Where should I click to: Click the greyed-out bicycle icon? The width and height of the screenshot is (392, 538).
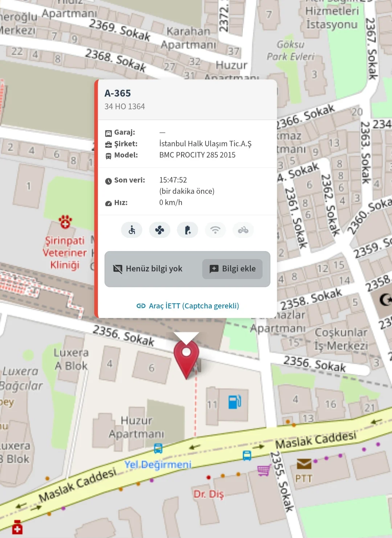[x=243, y=230]
